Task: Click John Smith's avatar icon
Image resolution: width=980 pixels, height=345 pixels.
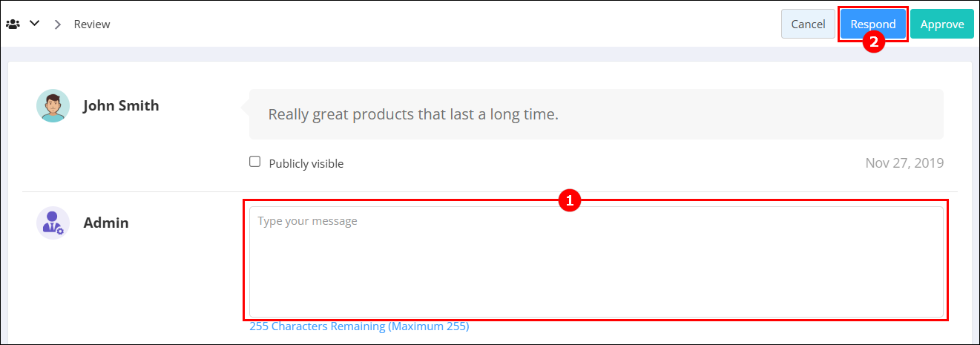Action: [53, 106]
